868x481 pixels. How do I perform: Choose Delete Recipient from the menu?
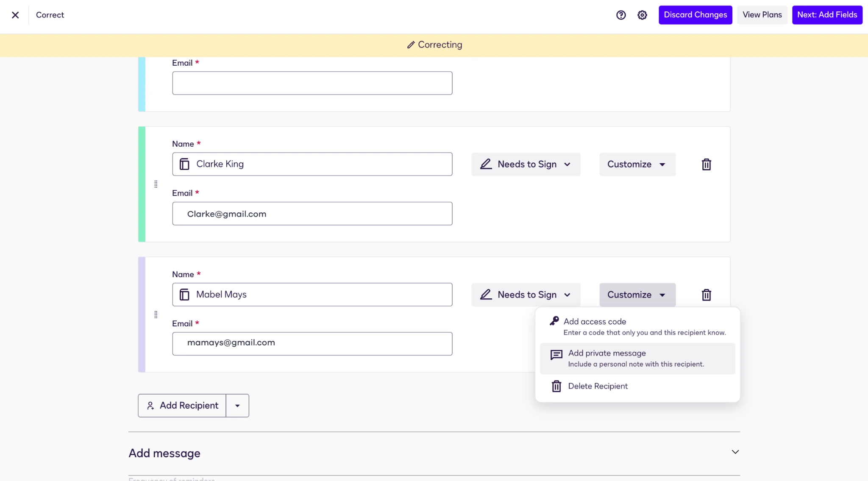click(x=637, y=386)
